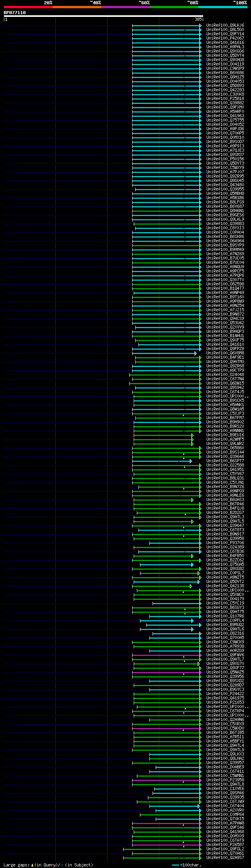The height and width of the screenshot is (868, 251).
Task: Select hit label UniRef100_Q70AP5
Action: tap(225, 133)
